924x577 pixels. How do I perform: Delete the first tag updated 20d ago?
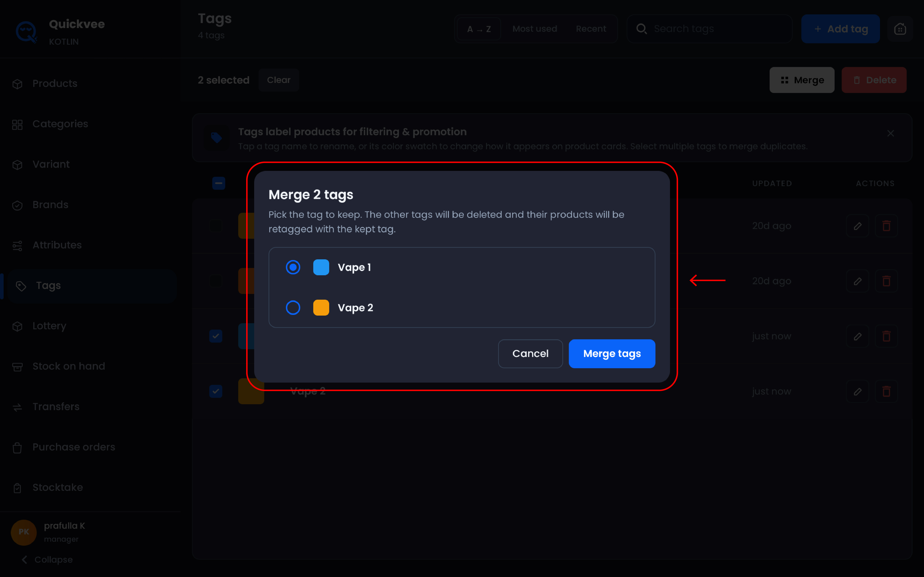[886, 226]
